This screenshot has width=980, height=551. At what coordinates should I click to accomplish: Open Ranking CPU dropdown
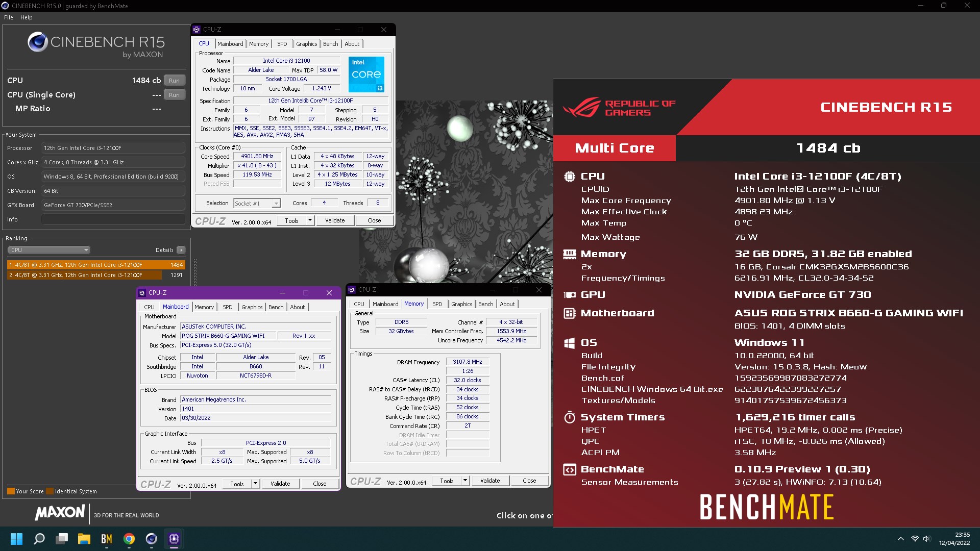[x=49, y=250]
